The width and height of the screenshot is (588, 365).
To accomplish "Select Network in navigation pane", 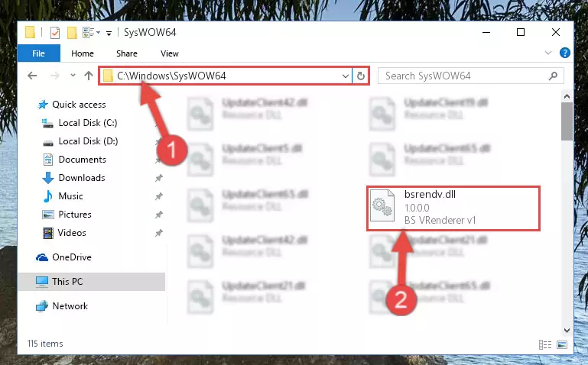I will (x=70, y=306).
